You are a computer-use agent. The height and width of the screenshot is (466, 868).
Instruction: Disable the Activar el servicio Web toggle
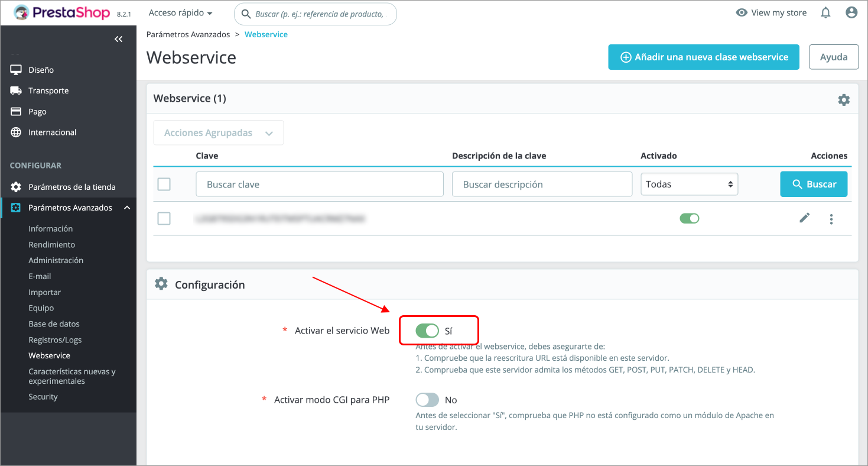coord(427,330)
